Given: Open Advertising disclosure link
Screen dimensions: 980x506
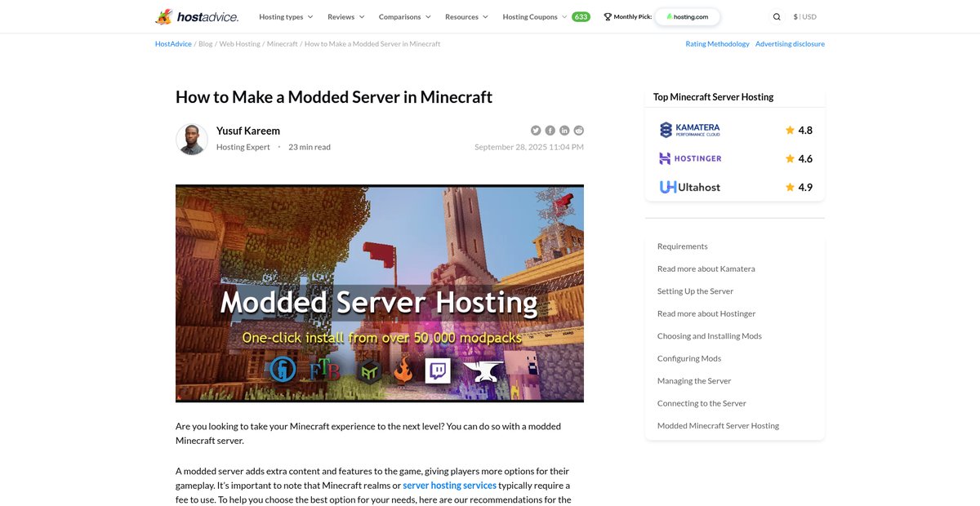Looking at the screenshot, I should [790, 44].
